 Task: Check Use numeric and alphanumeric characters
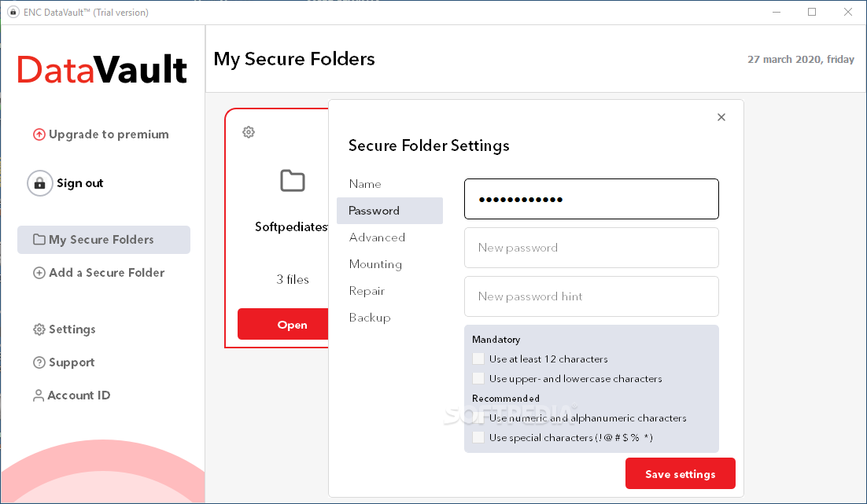[x=478, y=418]
